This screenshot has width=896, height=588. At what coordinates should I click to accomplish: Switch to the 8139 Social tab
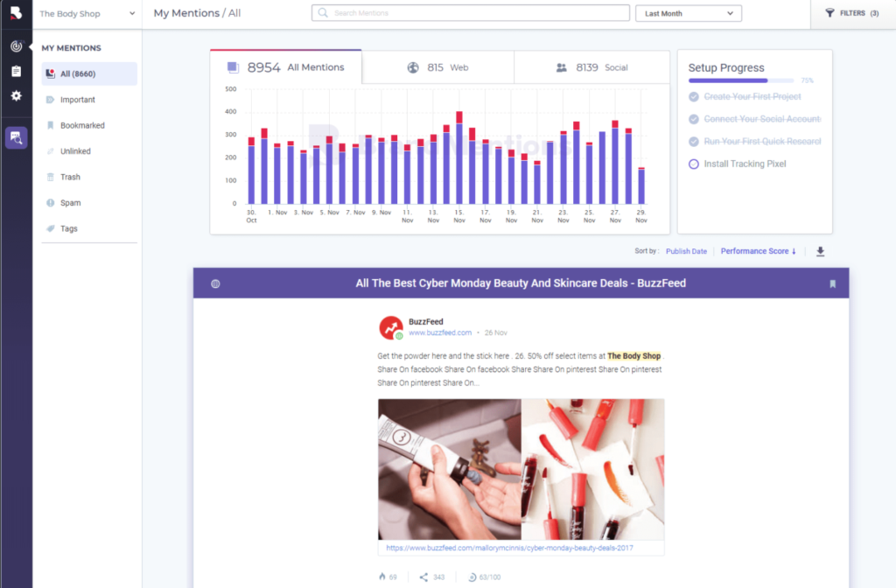pyautogui.click(x=591, y=67)
